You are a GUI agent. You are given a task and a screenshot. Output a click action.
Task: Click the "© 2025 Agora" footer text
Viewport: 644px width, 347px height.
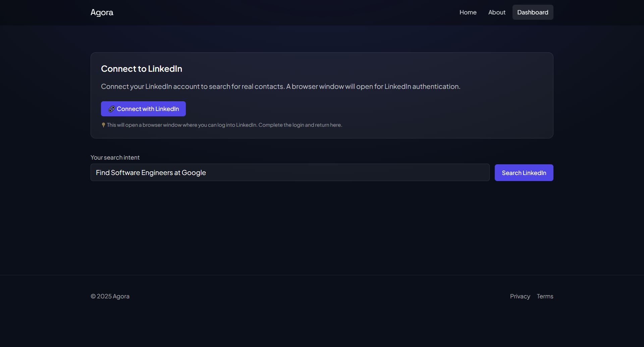[x=110, y=296]
